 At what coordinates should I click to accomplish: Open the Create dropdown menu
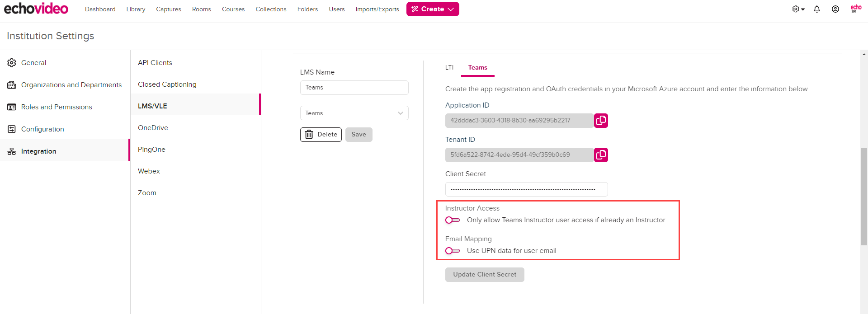(433, 9)
